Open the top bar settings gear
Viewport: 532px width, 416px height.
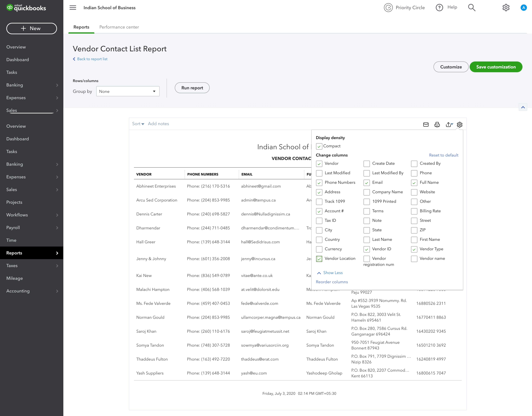pyautogui.click(x=506, y=8)
